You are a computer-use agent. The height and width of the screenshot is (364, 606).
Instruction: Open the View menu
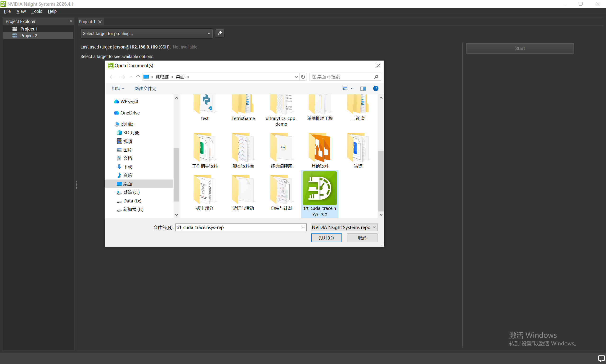click(21, 11)
